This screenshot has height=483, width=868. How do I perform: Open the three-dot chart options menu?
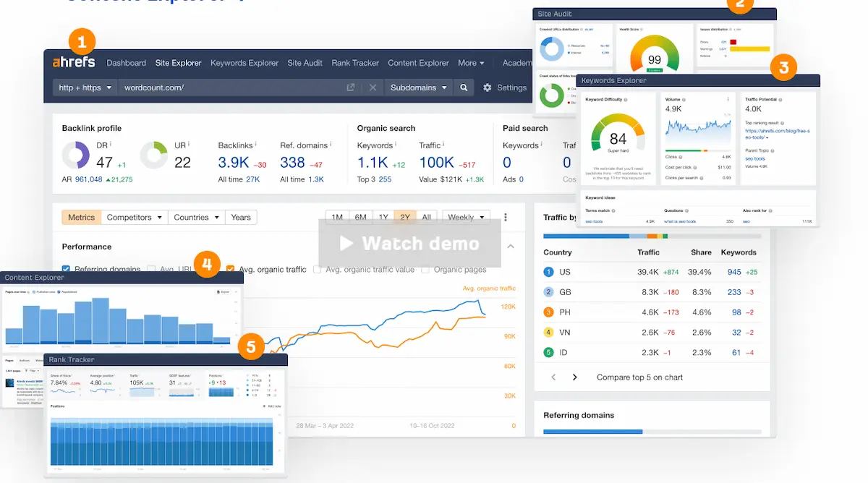coord(506,217)
